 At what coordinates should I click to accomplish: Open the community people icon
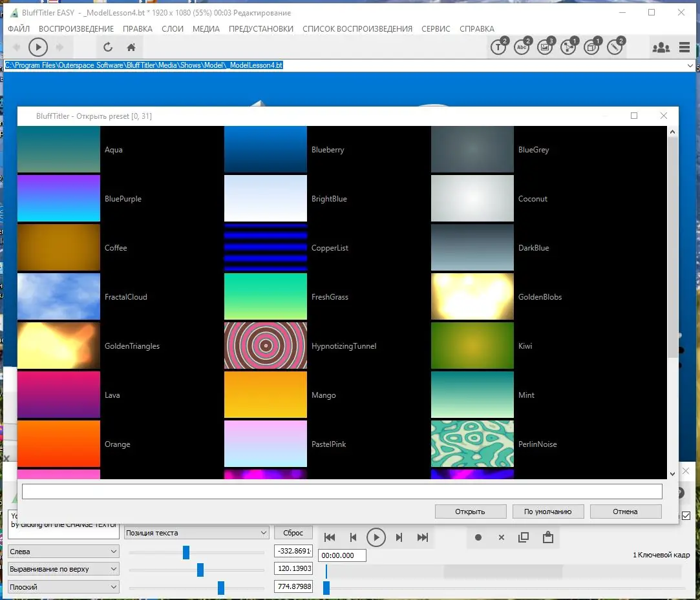[661, 47]
